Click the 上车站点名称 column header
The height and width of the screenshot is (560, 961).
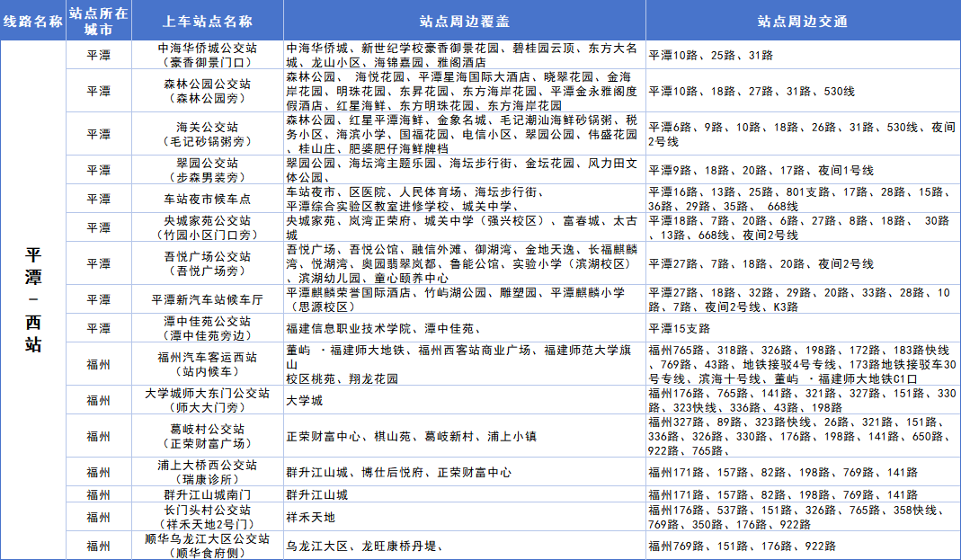click(x=208, y=21)
